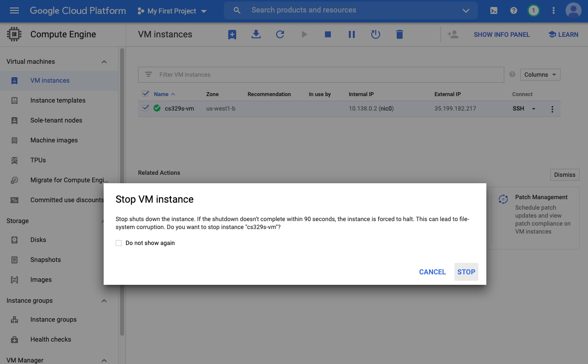Click the Disks sidebar icon
The width and height of the screenshot is (588, 364).
(14, 240)
